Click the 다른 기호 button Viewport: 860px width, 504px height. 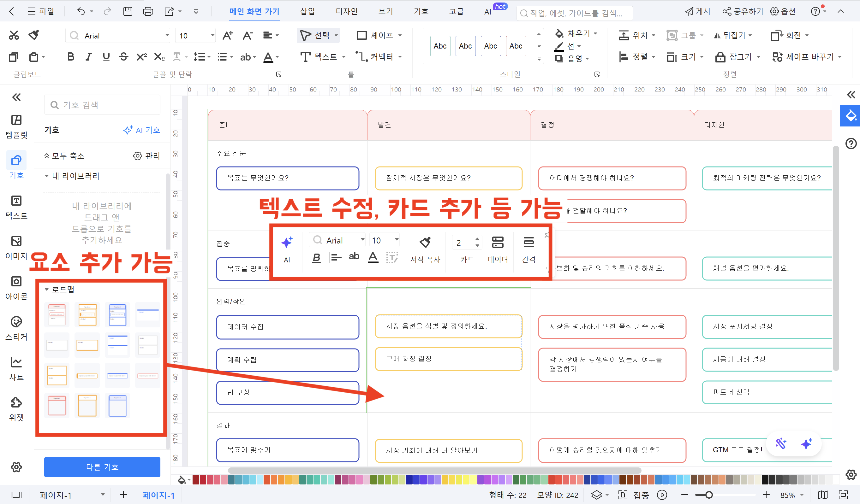tap(102, 466)
